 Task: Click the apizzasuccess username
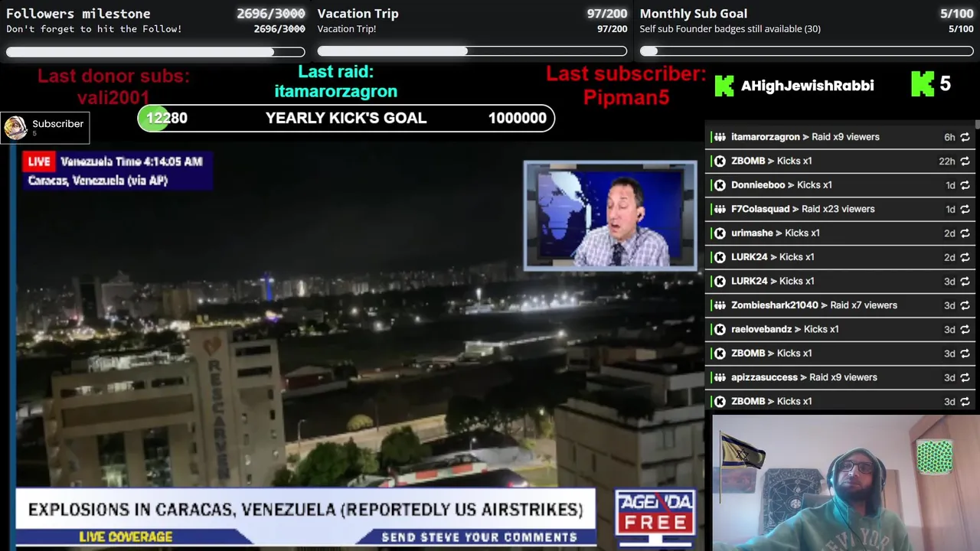pyautogui.click(x=764, y=377)
